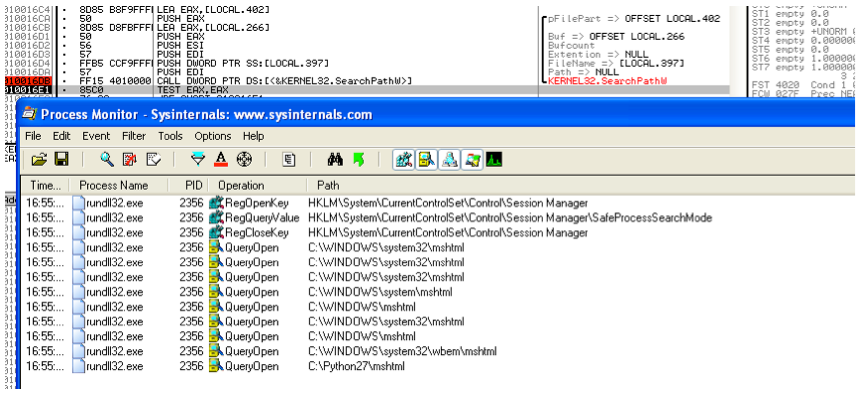This screenshot has height=394, width=866.
Task: Toggle the Show File System Activity icon
Action: coord(426,160)
